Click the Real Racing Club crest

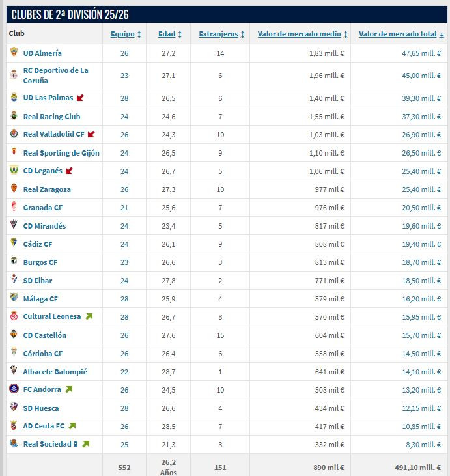click(14, 115)
